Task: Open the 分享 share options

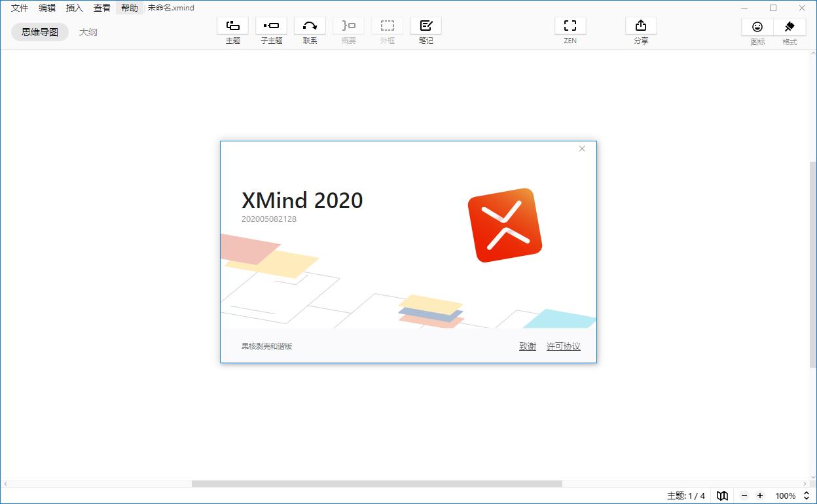Action: click(x=640, y=29)
